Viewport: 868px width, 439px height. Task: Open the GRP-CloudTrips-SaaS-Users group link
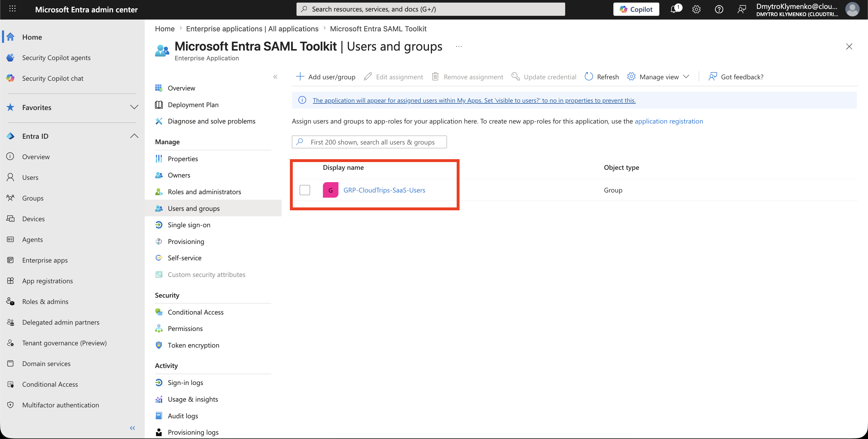point(384,190)
